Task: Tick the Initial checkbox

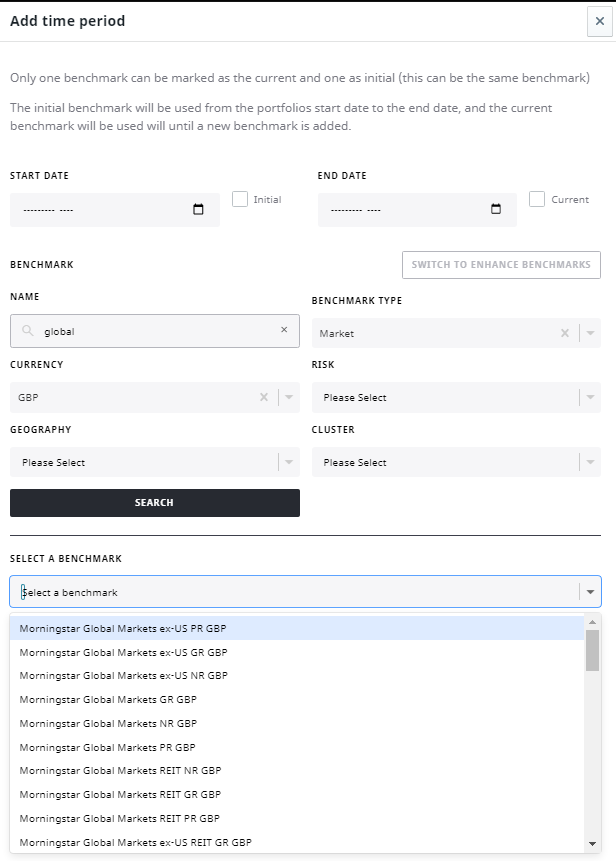Action: (240, 199)
